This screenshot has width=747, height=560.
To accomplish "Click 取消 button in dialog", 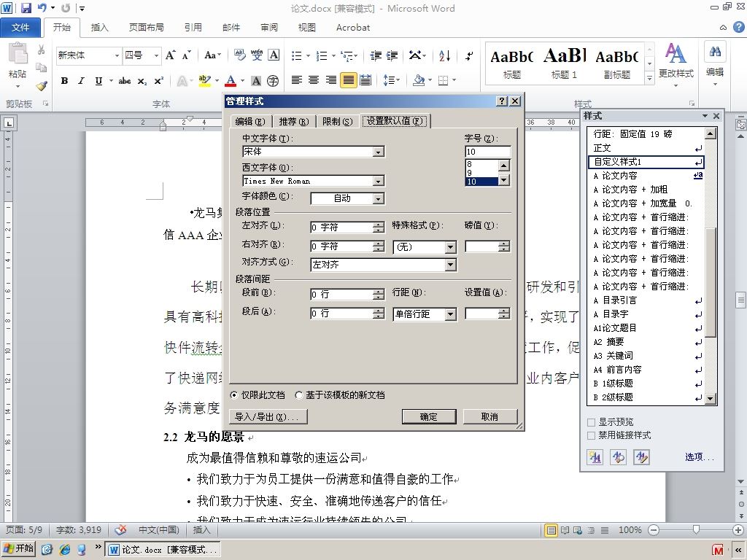I will [489, 416].
